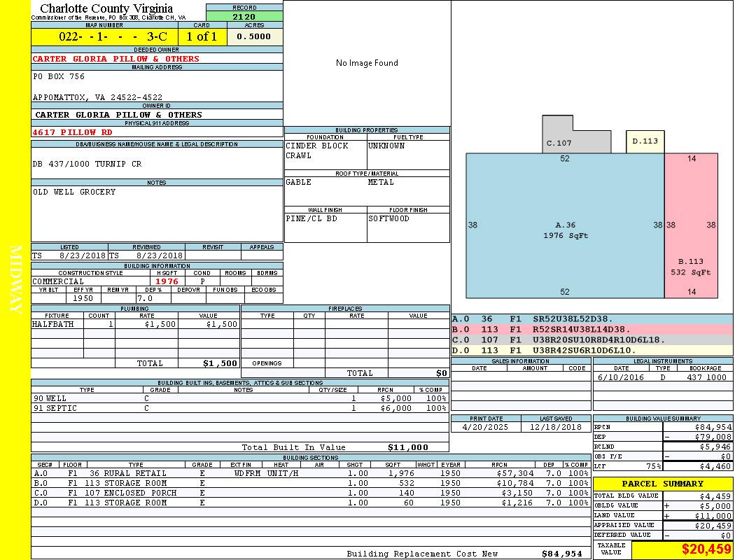The image size is (735, 560).
Task: Click the map number 022-1-3-C field
Action: [104, 37]
